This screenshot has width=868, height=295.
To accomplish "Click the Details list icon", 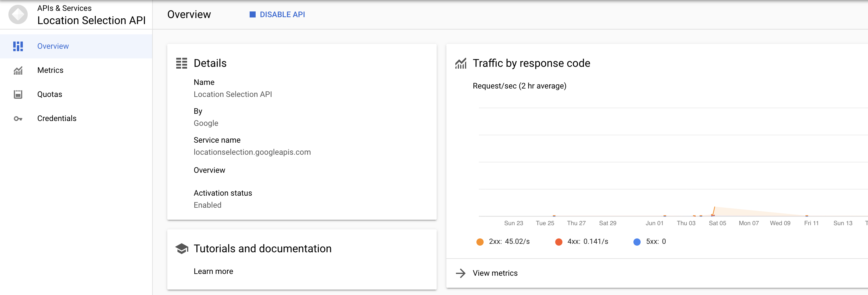I will point(182,64).
